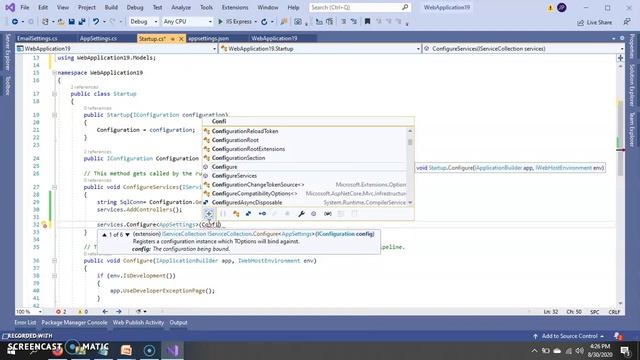Viewport: 640px width, 360px height.
Task: Toggle the interfaces filter in IntelliSense
Action: click(262, 213)
